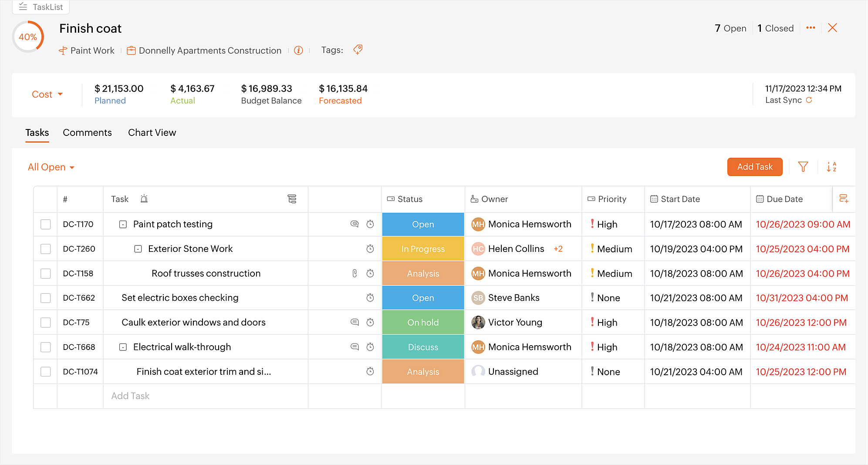Tick the checkbox for DC-T1074
This screenshot has height=465, width=868.
pyautogui.click(x=46, y=372)
